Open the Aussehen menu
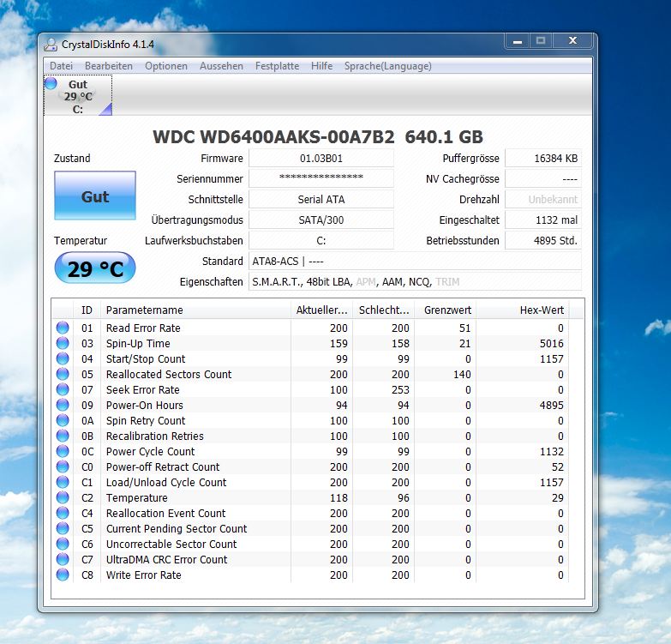 221,66
